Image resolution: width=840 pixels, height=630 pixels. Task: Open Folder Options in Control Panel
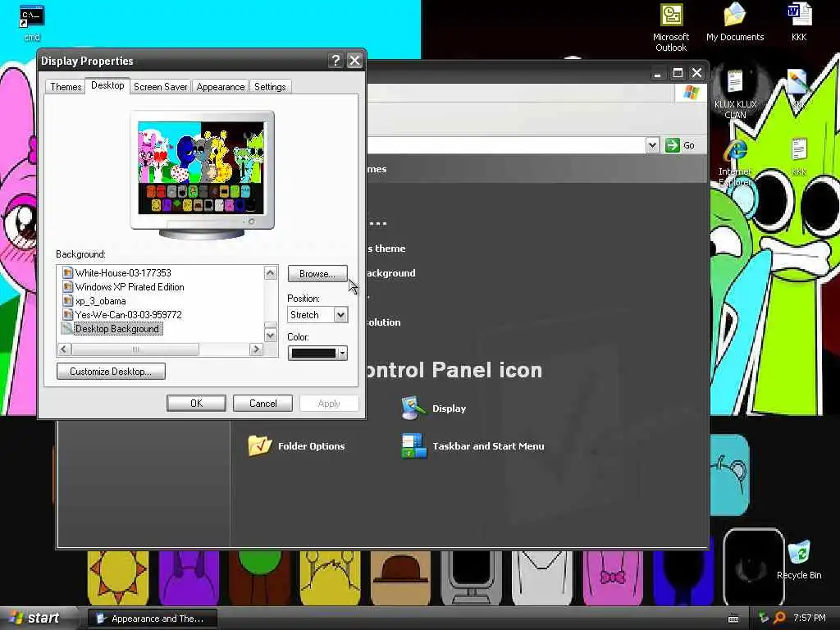(x=296, y=445)
